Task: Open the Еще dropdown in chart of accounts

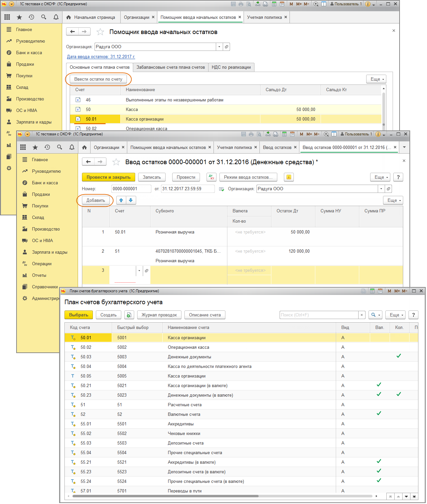Action: click(396, 315)
